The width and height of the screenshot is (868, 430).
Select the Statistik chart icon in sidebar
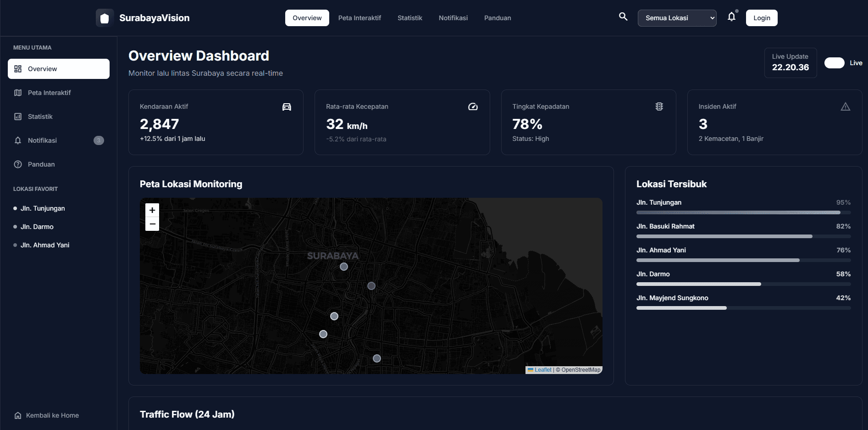point(18,117)
